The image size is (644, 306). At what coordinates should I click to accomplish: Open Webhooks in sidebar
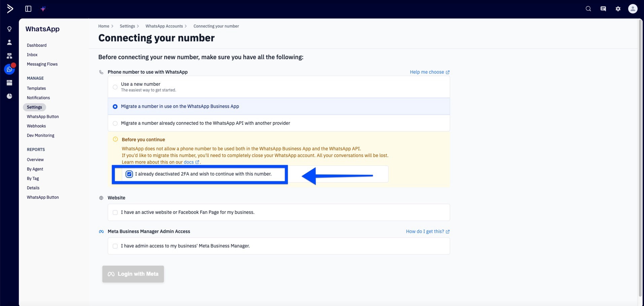36,126
